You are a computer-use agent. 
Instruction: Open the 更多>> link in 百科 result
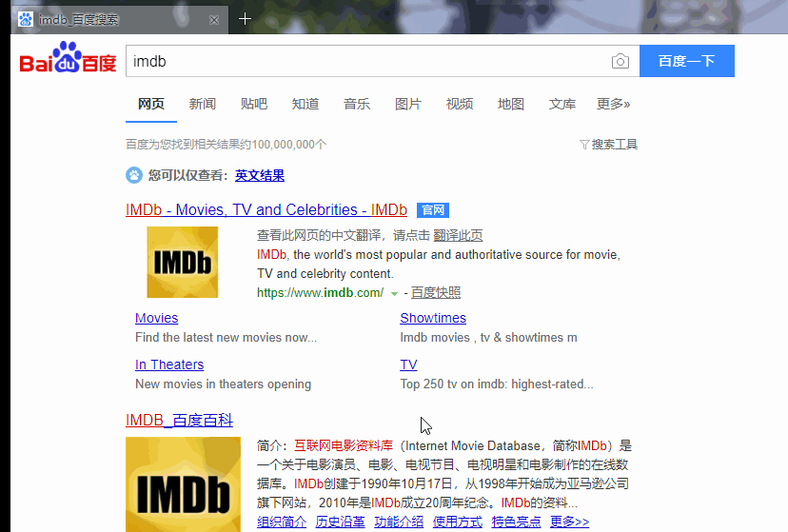[569, 522]
